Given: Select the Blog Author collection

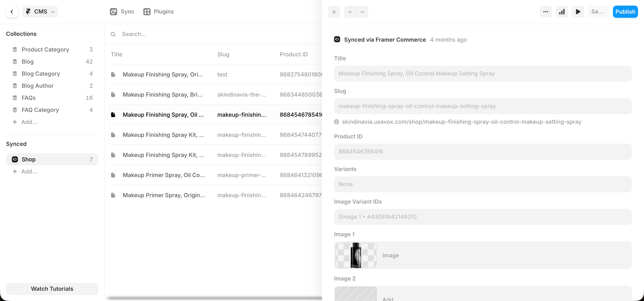Looking at the screenshot, I should click(x=37, y=86).
